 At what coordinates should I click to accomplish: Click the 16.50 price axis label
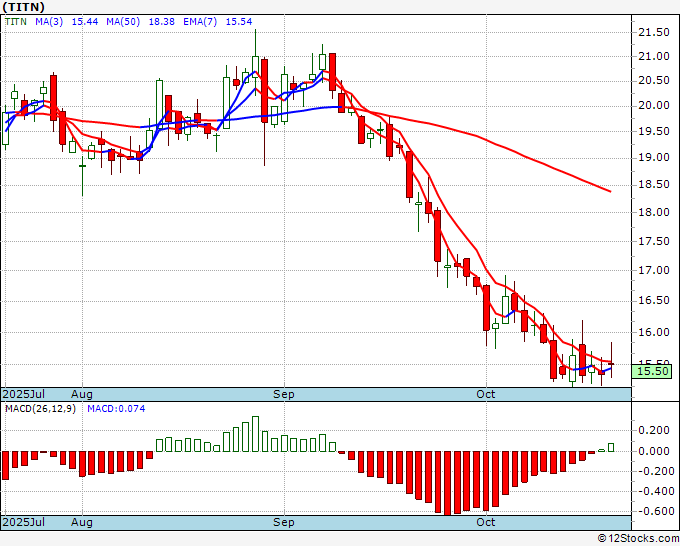(x=654, y=301)
